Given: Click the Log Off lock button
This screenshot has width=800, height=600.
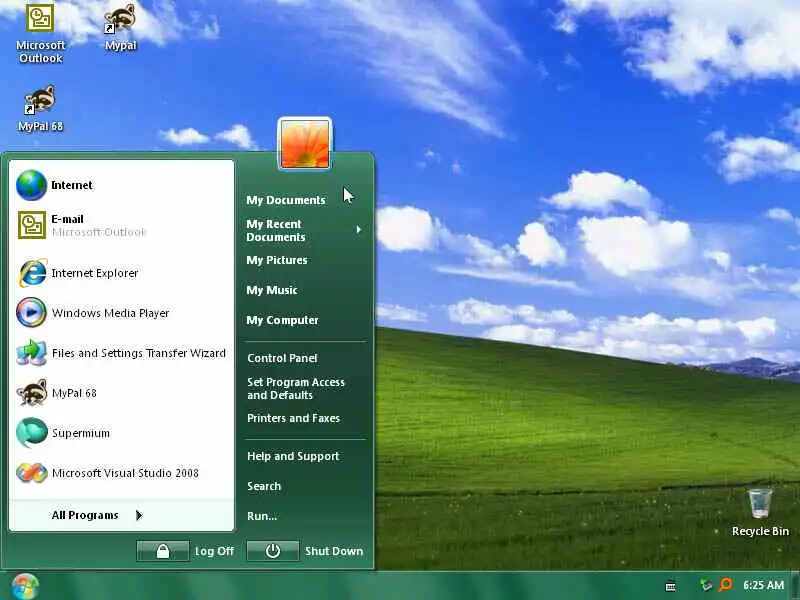Looking at the screenshot, I should point(163,551).
